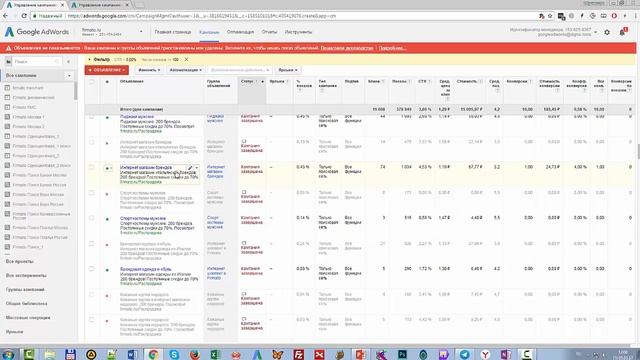Open the notifications bell icon

[x=622, y=32]
